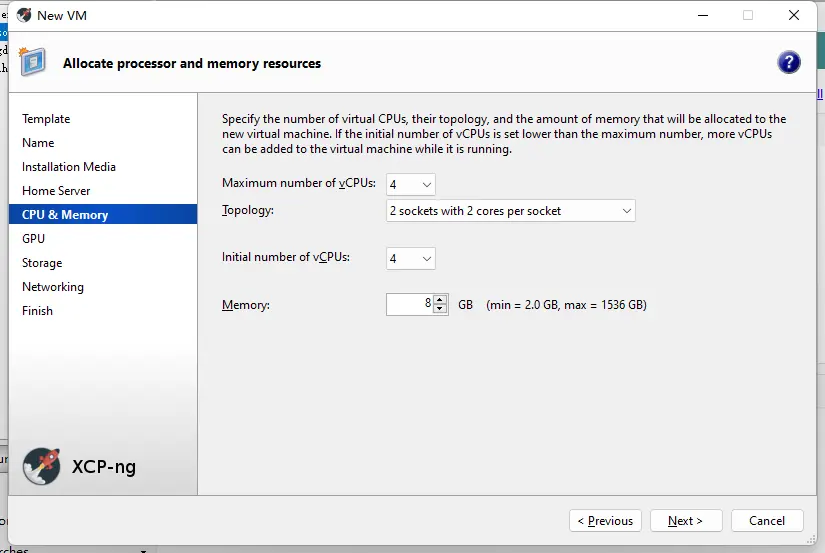Go to the Installation Media step
This screenshot has width=825, height=553.
(68, 167)
